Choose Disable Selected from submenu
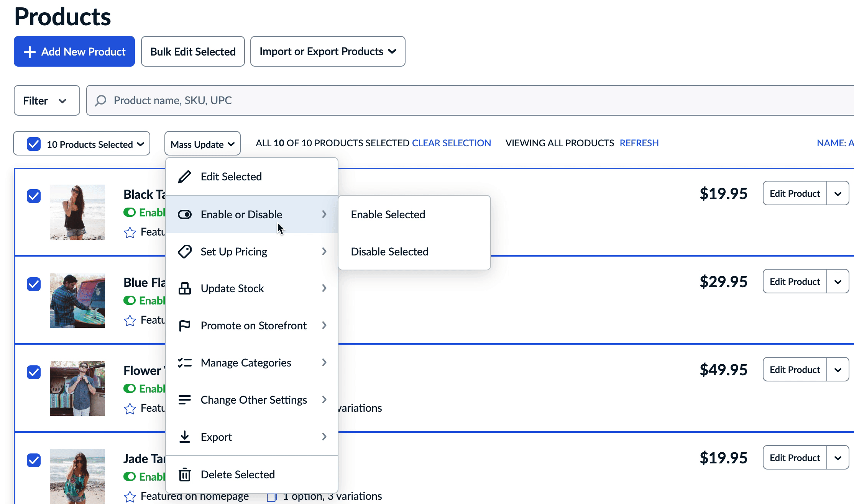854x504 pixels. [x=389, y=252]
